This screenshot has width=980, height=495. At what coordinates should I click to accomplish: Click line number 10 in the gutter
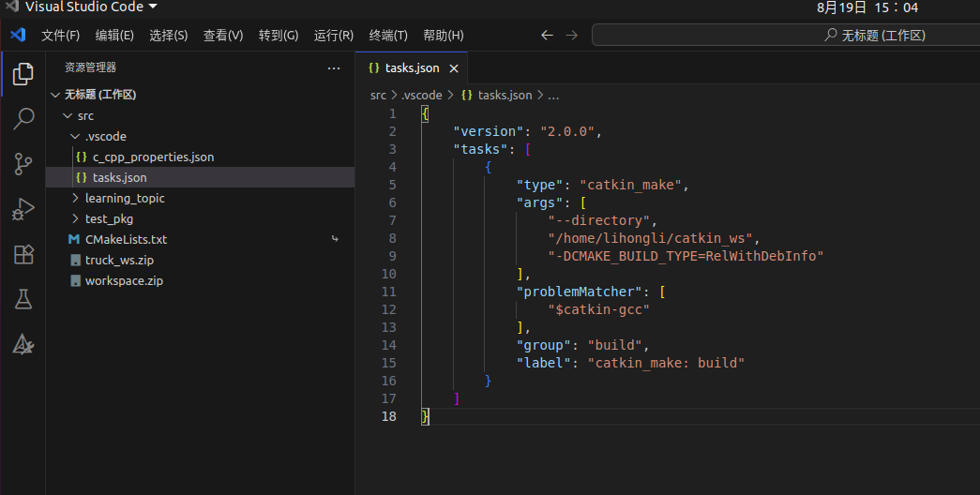point(389,274)
